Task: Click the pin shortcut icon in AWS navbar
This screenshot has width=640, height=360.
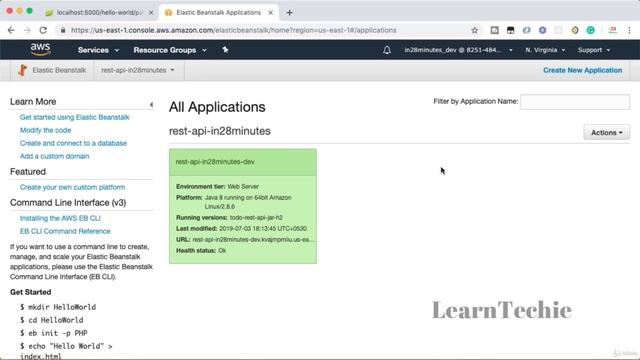Action: click(x=225, y=50)
